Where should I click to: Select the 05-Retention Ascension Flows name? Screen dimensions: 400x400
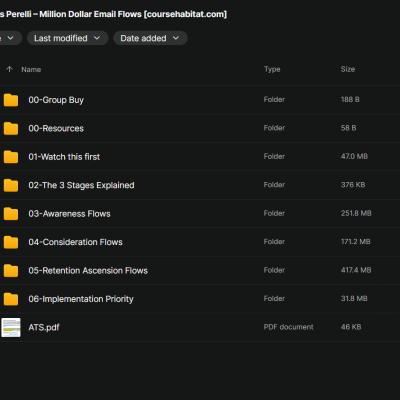(88, 270)
